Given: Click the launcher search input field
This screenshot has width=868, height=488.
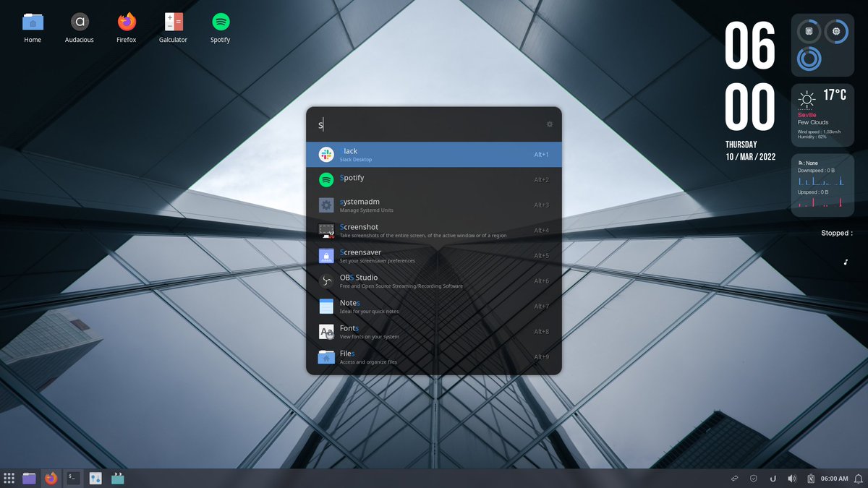Looking at the screenshot, I should pos(428,124).
